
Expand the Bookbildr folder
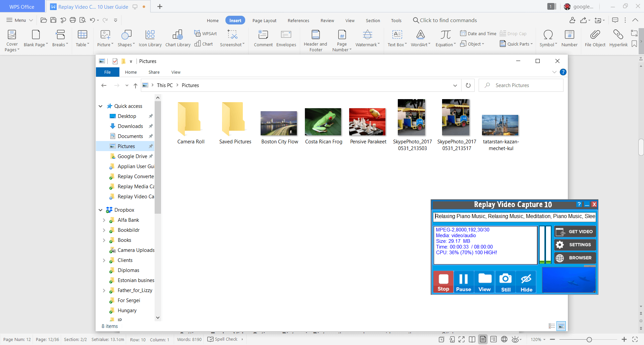(x=104, y=230)
